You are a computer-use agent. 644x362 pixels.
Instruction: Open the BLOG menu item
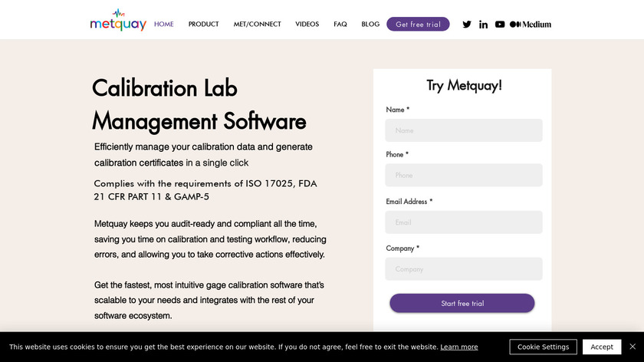coord(370,25)
